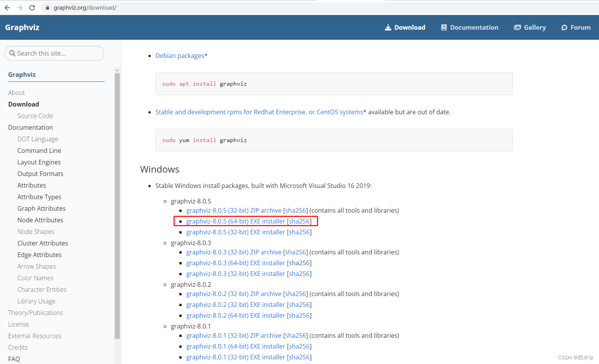
Task: Click the Graphviz logo in header
Action: tap(22, 27)
